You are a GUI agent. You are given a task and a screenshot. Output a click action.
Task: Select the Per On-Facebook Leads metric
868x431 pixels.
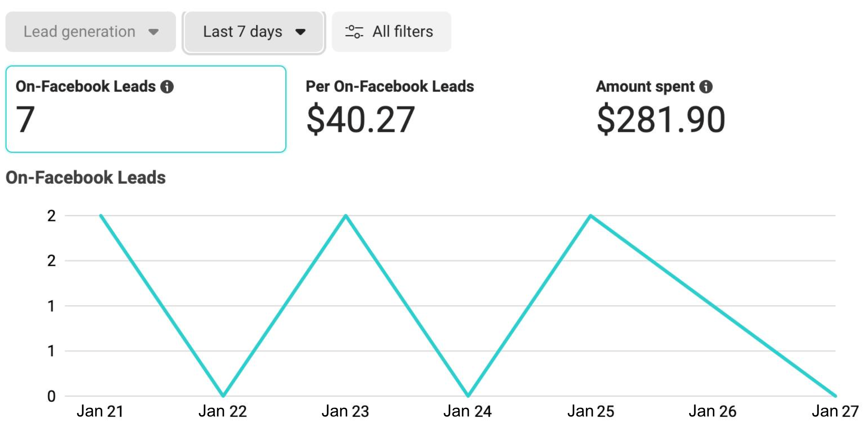(x=390, y=87)
